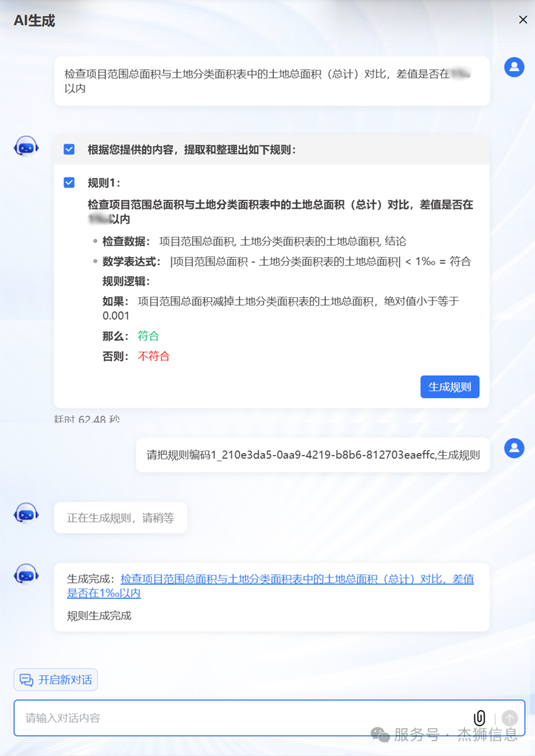Click user avatar beside the rule code message
Image resolution: width=535 pixels, height=756 pixels.
[514, 448]
